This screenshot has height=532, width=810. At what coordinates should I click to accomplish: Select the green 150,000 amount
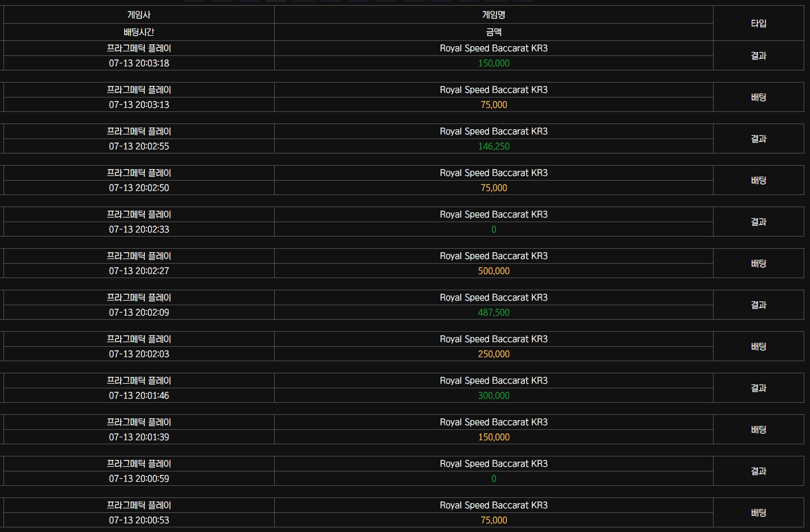494,63
